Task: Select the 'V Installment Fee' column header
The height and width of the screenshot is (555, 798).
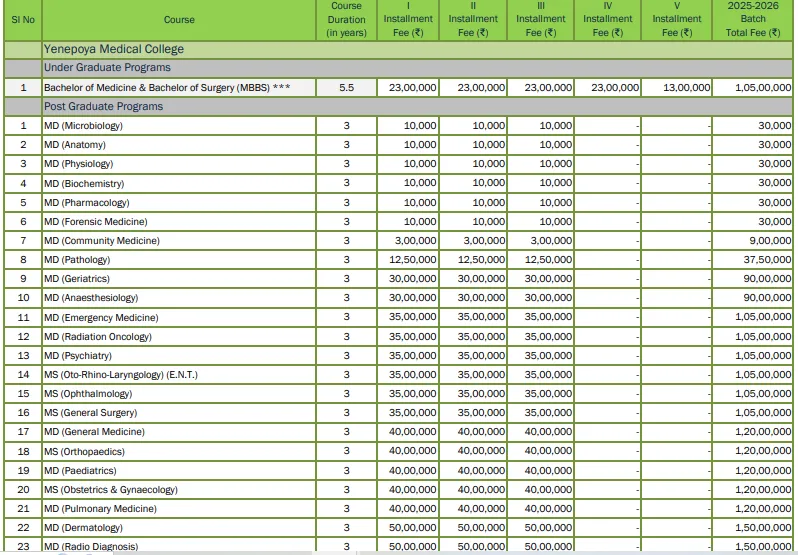Action: [x=677, y=19]
